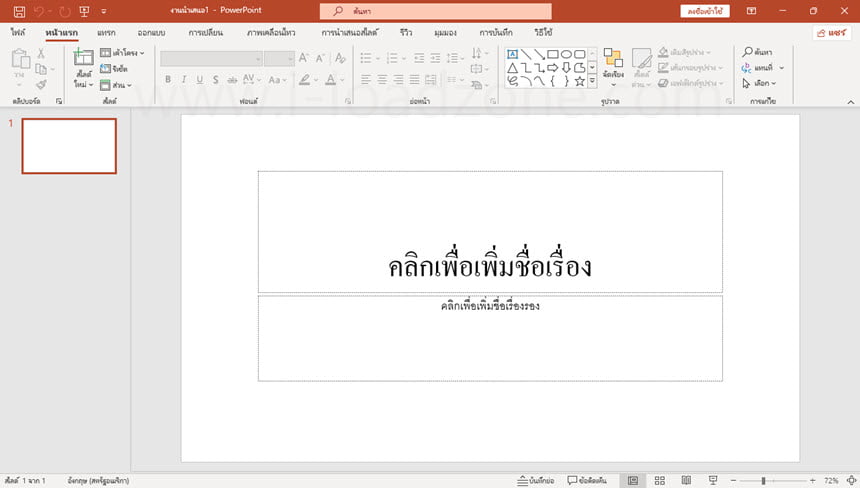Click the search box in title bar
This screenshot has height=489, width=860.
tap(435, 11)
